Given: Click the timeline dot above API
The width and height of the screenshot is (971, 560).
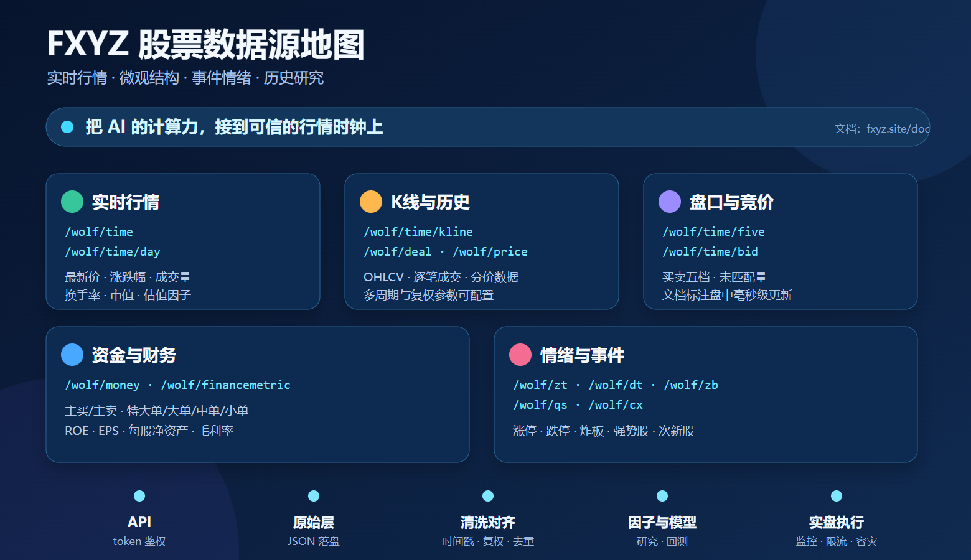Looking at the screenshot, I should [139, 496].
